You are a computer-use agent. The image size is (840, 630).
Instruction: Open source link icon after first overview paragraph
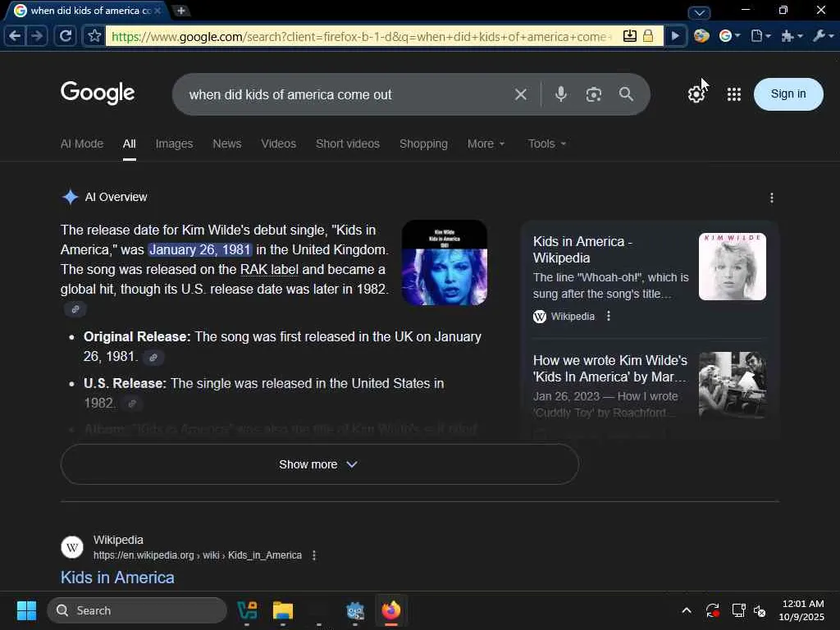(x=75, y=309)
